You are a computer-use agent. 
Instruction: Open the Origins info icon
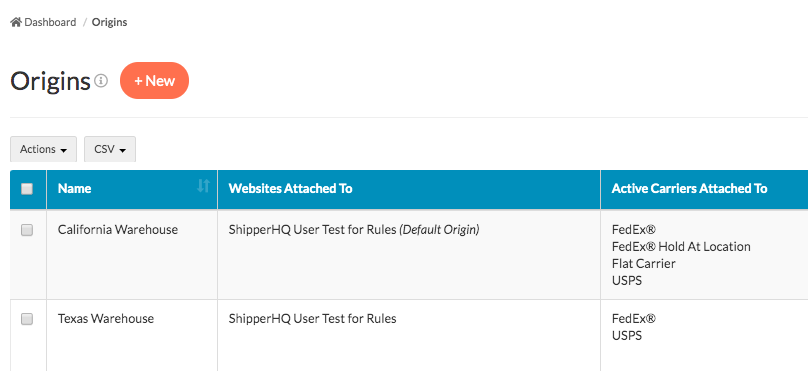(x=102, y=80)
